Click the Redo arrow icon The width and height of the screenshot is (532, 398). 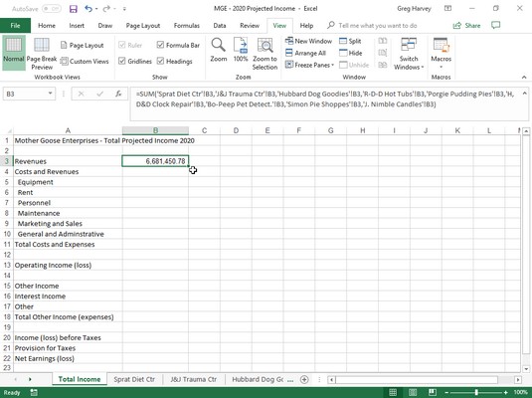pos(106,9)
